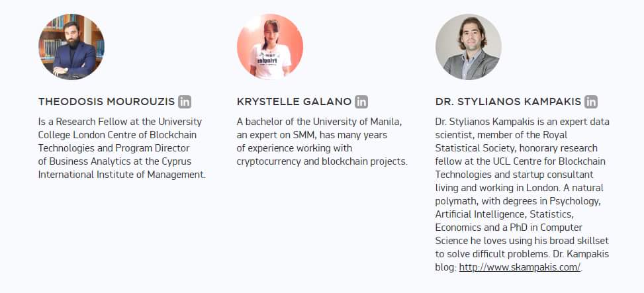644x293 pixels.
Task: Select Krystelle Galano's circular profile picture
Action: click(270, 47)
